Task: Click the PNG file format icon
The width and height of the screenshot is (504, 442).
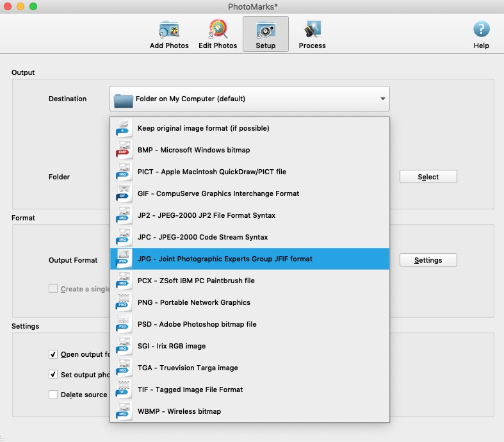Action: click(x=124, y=302)
